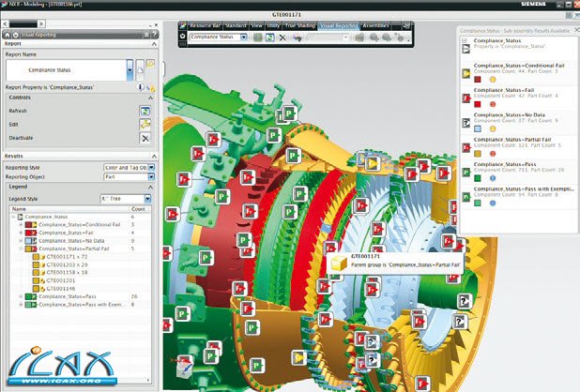Click the gear icon at toolbar left edge
This screenshot has width=580, height=392.
coord(182,36)
